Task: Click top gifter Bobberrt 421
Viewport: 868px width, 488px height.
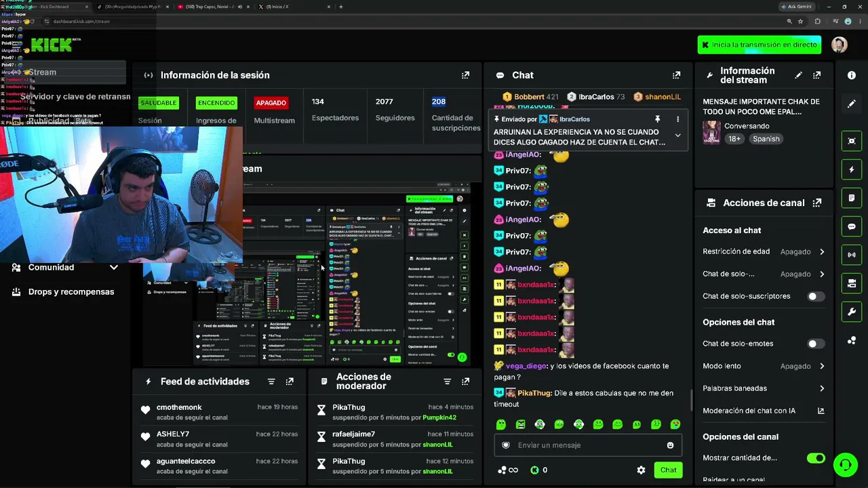Action: pos(531,97)
